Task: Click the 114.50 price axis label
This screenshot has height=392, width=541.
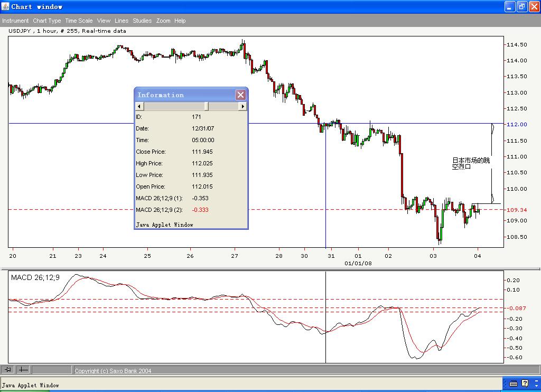Action: click(x=517, y=44)
